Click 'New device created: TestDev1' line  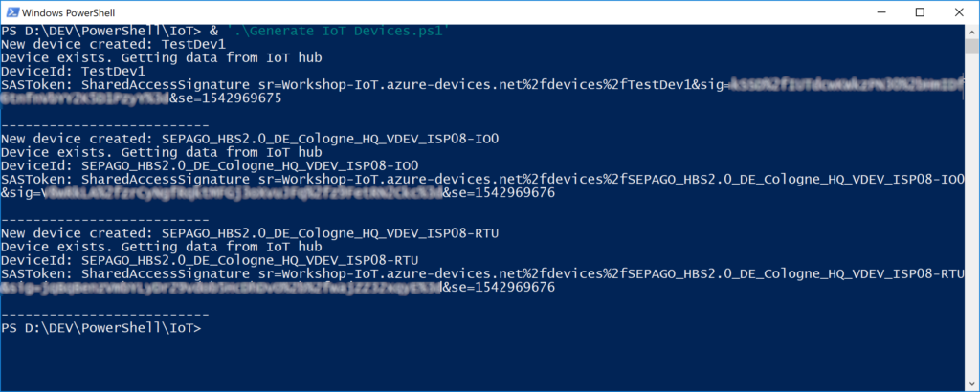[x=113, y=44]
